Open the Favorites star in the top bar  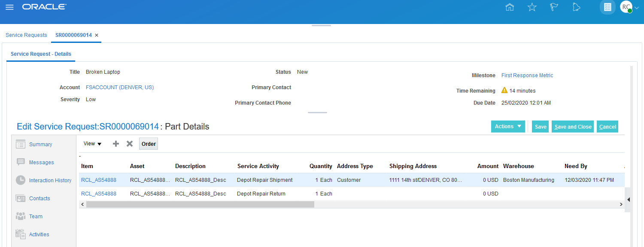point(532,7)
